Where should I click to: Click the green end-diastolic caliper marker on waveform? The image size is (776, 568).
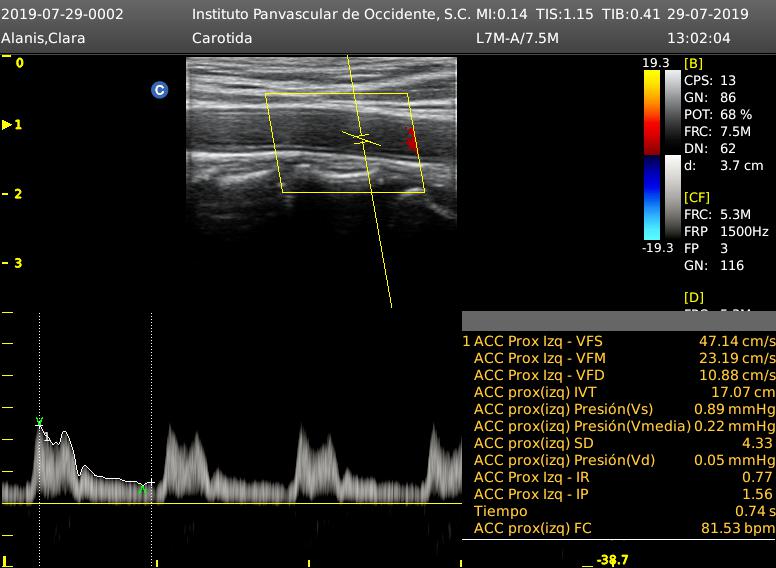click(143, 489)
